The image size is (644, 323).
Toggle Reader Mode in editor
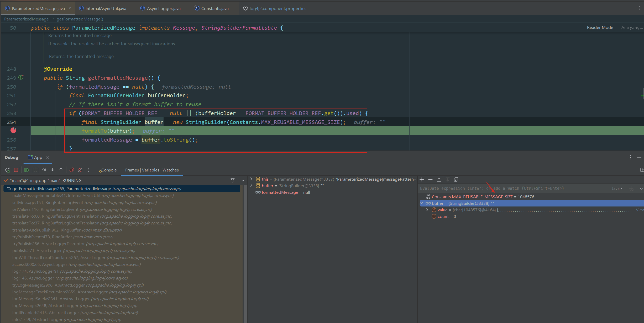pyautogui.click(x=600, y=28)
